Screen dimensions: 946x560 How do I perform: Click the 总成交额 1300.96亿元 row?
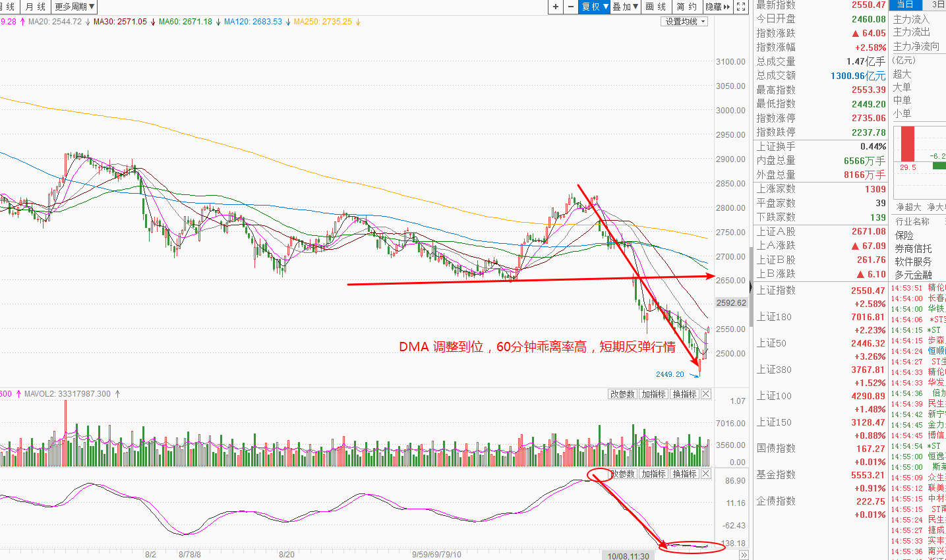[821, 76]
